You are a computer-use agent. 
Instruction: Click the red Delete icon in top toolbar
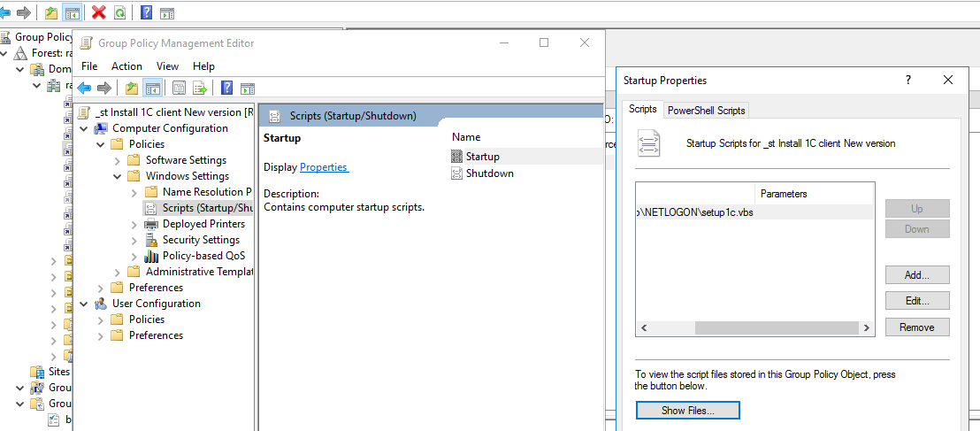[x=98, y=12]
